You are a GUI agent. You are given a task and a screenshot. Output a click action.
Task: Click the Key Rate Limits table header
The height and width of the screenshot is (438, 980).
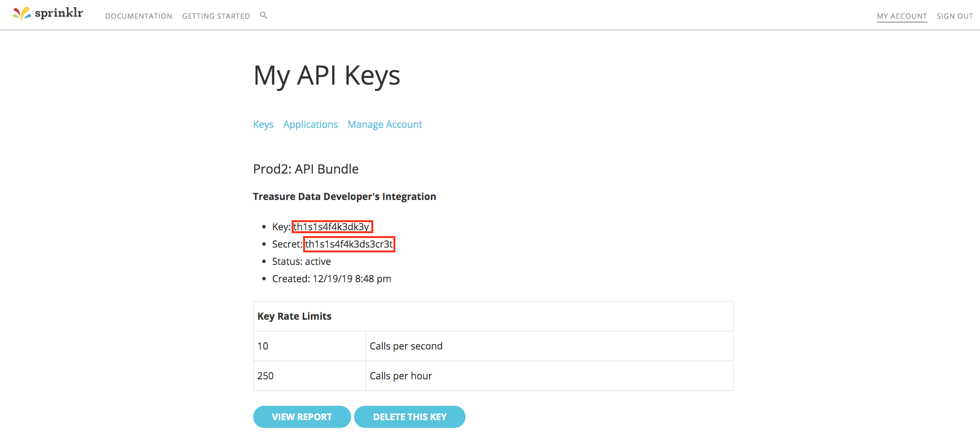[294, 316]
